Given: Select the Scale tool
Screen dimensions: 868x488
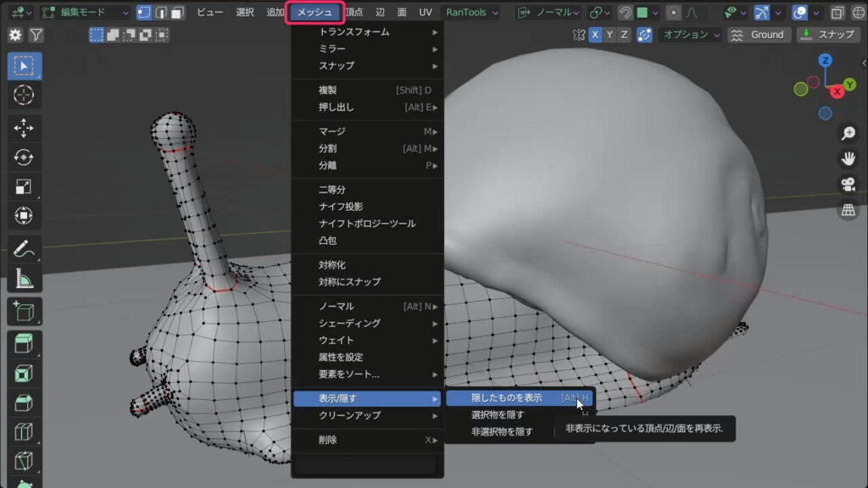Looking at the screenshot, I should (x=24, y=186).
